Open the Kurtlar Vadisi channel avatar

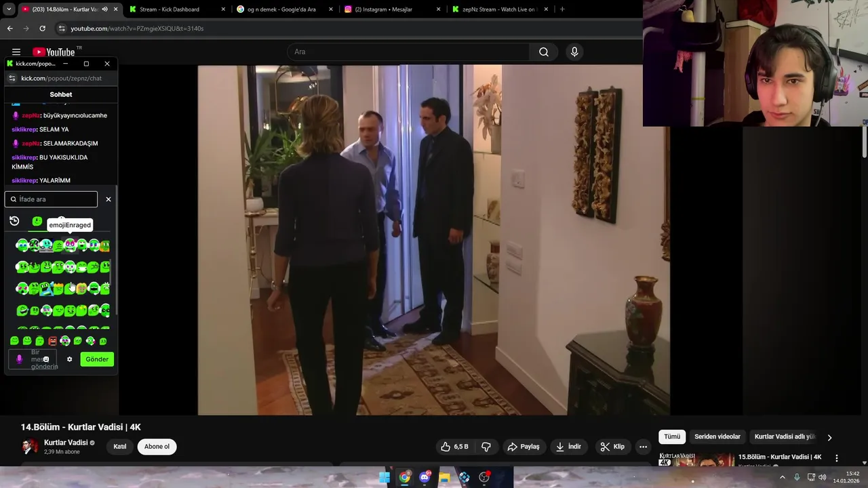[x=30, y=447]
